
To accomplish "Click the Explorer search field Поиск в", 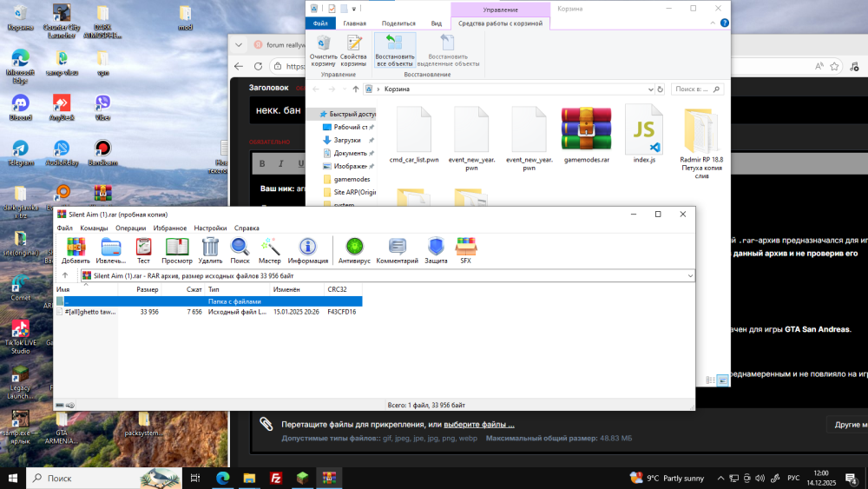I will 697,89.
